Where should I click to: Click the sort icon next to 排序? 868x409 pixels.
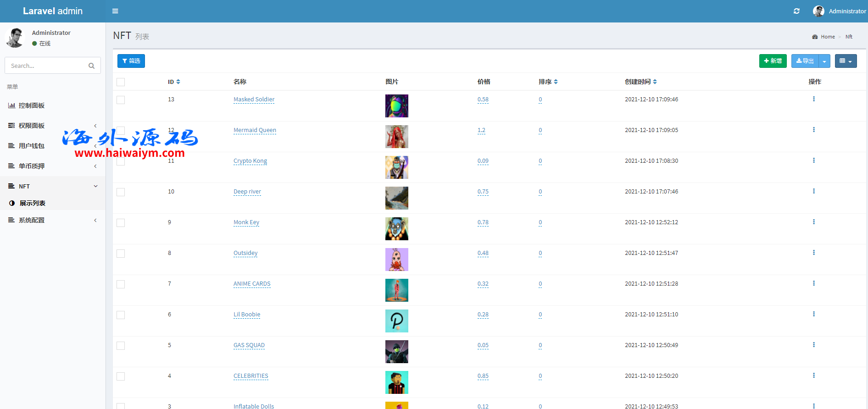tap(556, 82)
